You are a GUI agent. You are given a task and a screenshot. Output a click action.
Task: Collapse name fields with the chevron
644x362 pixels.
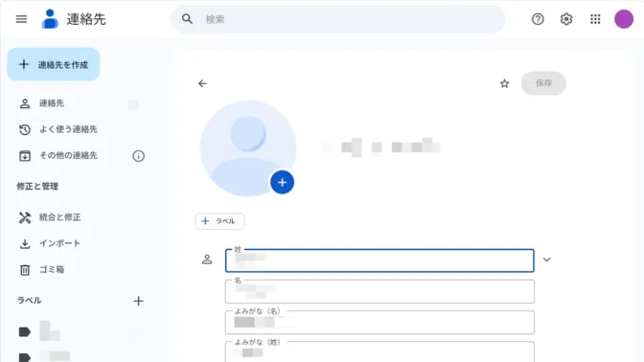coord(546,260)
